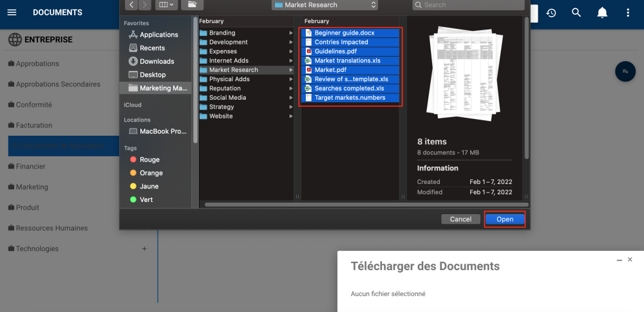Screen dimensions: 644x312
Task: Select the Searches completed.xls file
Action: tap(350, 88)
